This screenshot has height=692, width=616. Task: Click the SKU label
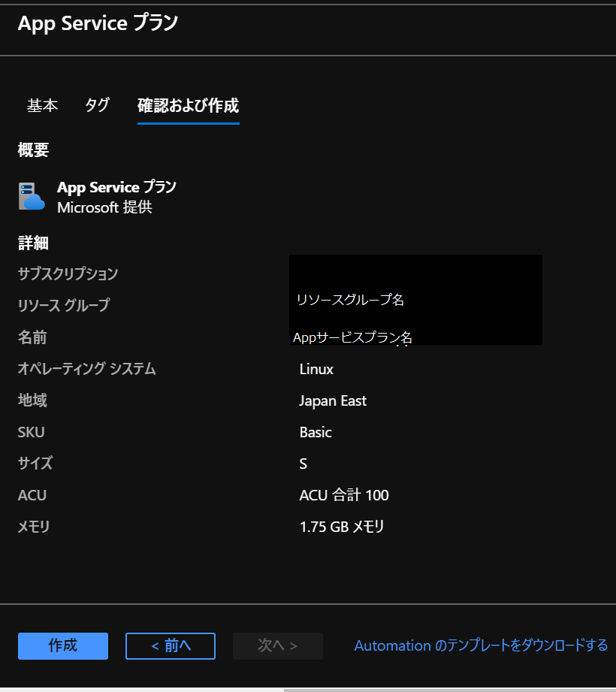click(x=31, y=432)
